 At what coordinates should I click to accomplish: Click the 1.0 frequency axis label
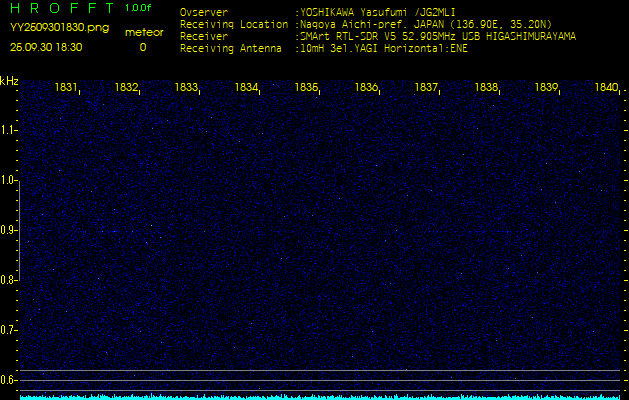coord(8,181)
